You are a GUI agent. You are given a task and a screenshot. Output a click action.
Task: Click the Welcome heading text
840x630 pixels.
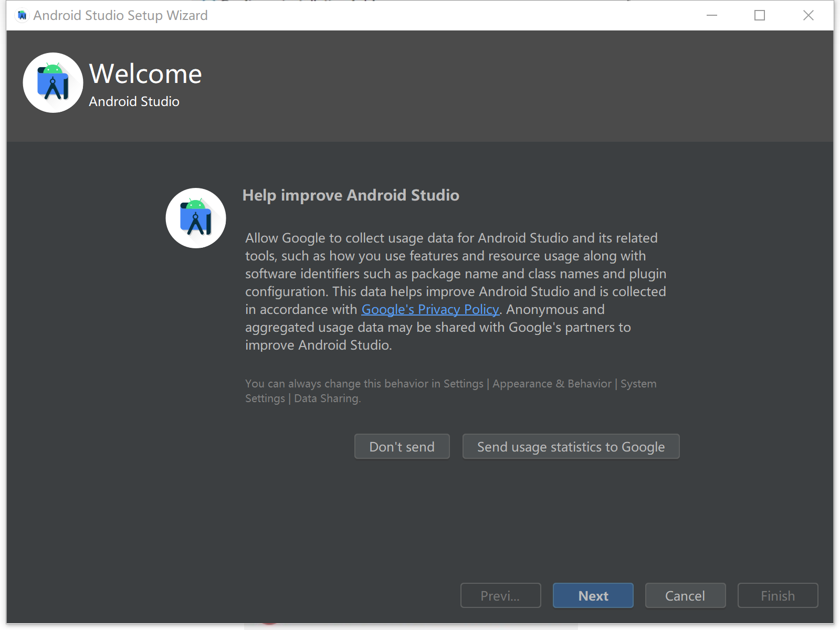pos(145,74)
